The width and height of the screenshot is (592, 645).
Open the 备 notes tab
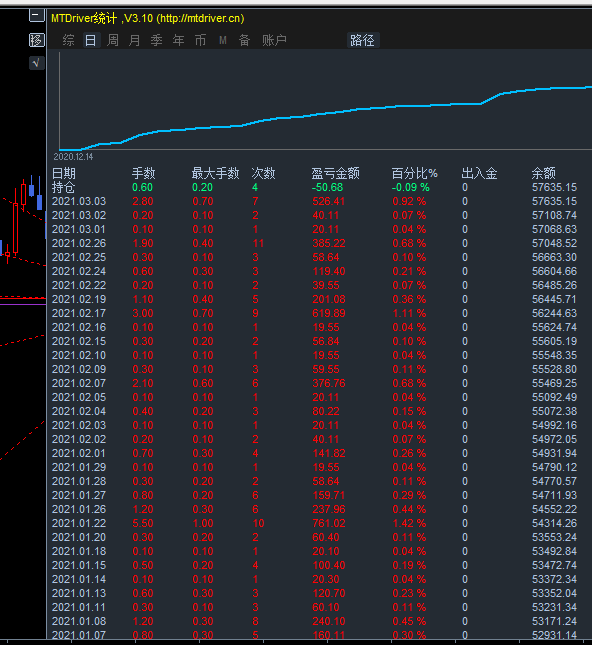click(244, 40)
